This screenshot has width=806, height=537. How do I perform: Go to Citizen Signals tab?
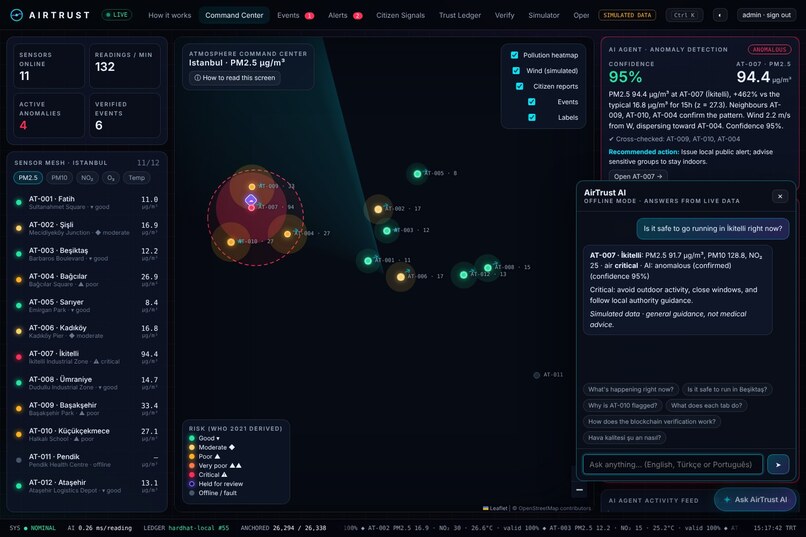[400, 15]
